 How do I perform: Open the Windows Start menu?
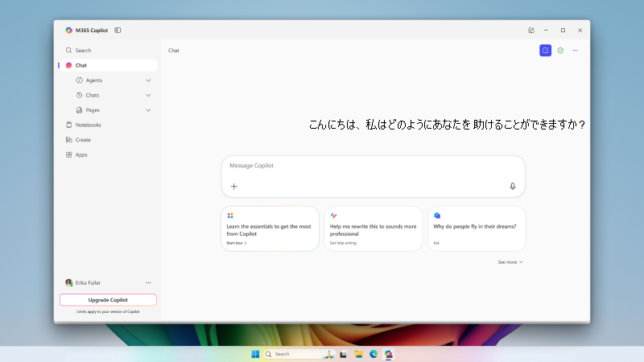click(x=255, y=354)
